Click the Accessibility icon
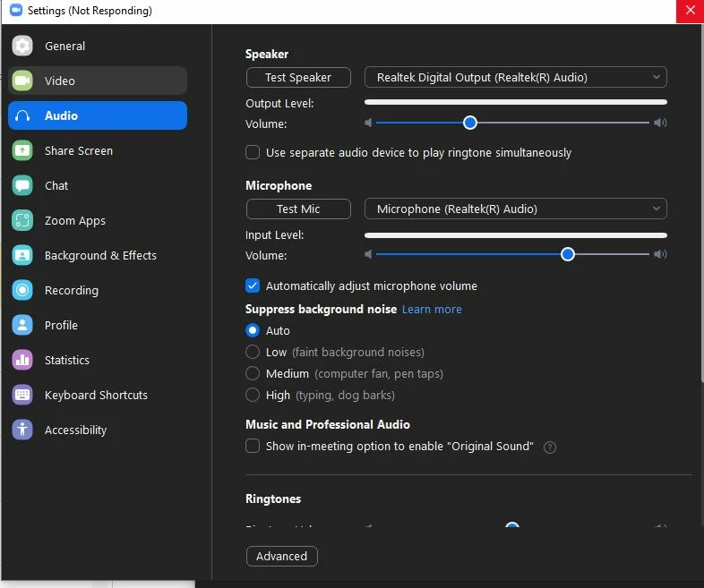 click(22, 430)
